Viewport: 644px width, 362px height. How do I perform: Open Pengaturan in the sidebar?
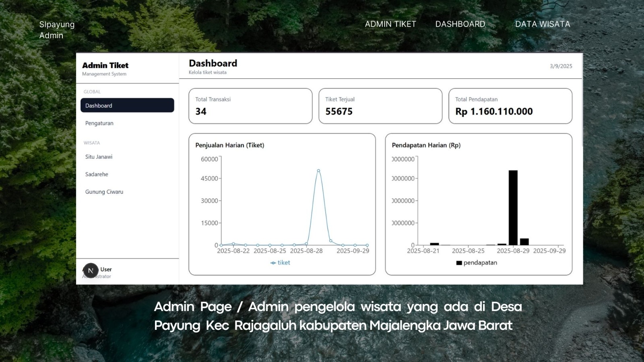tap(99, 123)
